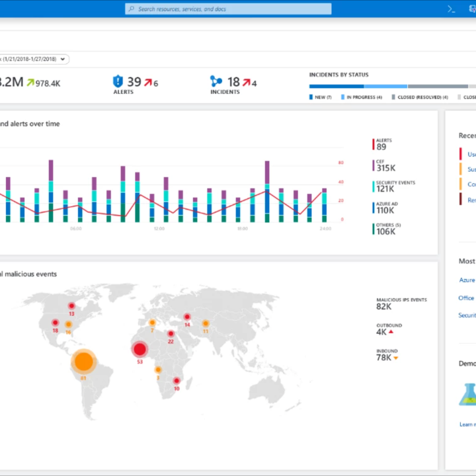The width and height of the screenshot is (476, 476).
Task: Select the orange map bubble labeled 11
Action: 206,323
